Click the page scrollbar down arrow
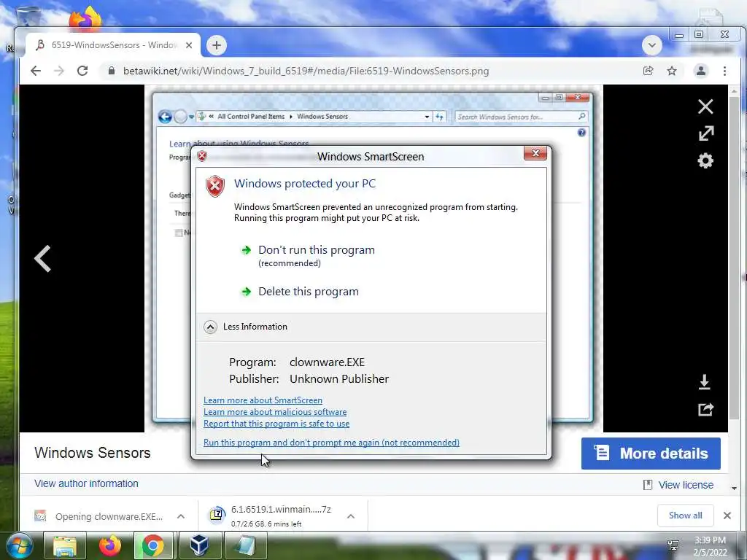This screenshot has width=747, height=560. [x=734, y=488]
